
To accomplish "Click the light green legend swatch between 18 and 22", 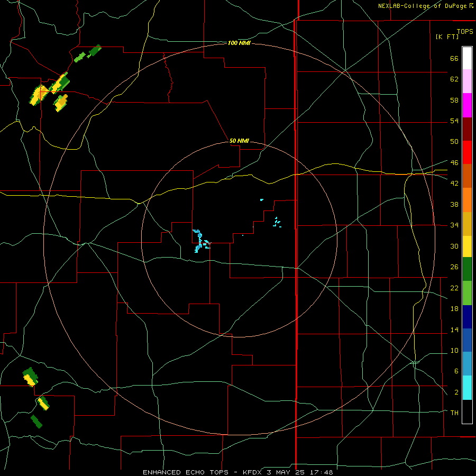I will [x=467, y=293].
